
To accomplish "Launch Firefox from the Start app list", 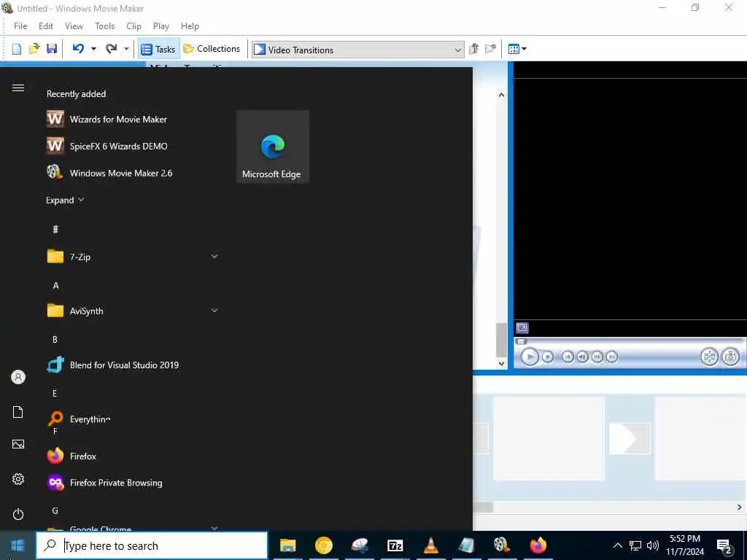I will click(71, 456).
